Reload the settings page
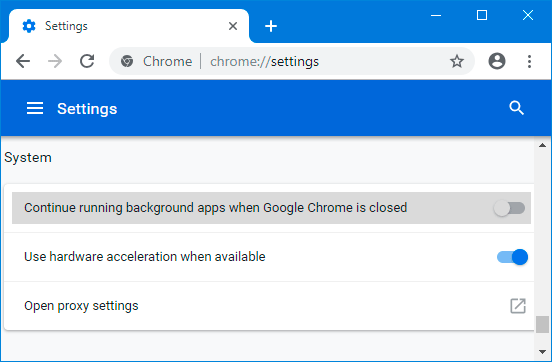This screenshot has height=362, width=552. click(x=87, y=61)
